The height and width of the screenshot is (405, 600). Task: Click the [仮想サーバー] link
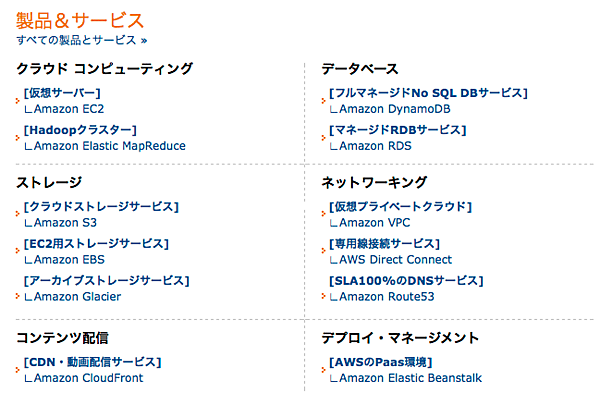(x=67, y=93)
